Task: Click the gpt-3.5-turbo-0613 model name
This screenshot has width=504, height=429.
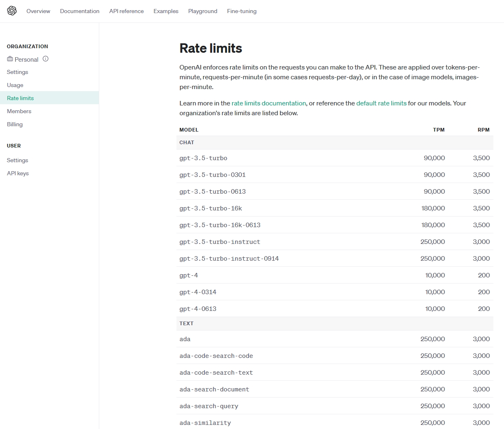Action: [x=212, y=192]
